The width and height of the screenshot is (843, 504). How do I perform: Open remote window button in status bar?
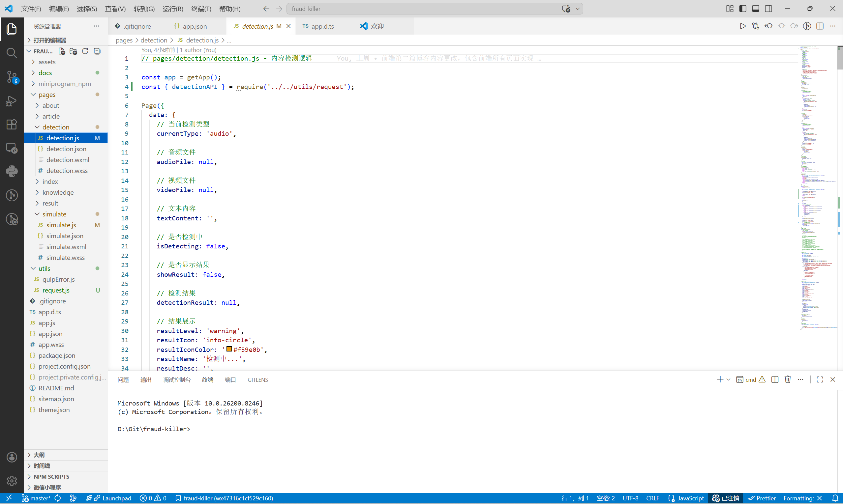[9, 498]
